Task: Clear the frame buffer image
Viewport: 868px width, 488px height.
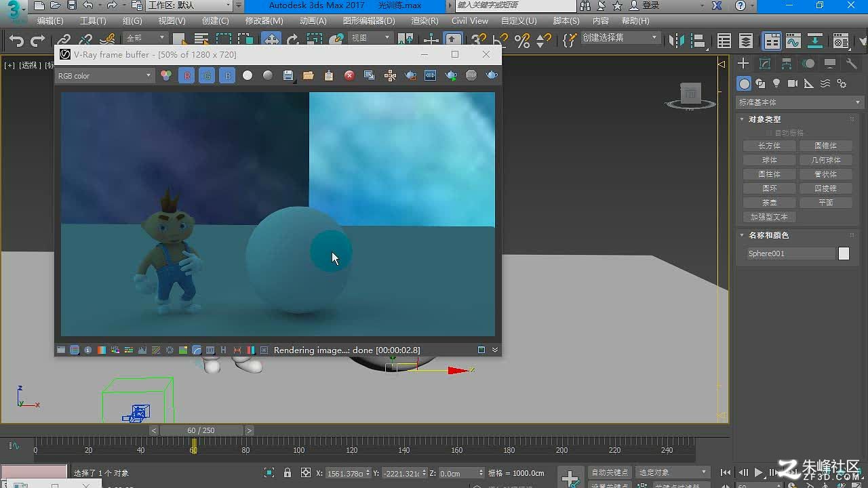Action: [349, 76]
